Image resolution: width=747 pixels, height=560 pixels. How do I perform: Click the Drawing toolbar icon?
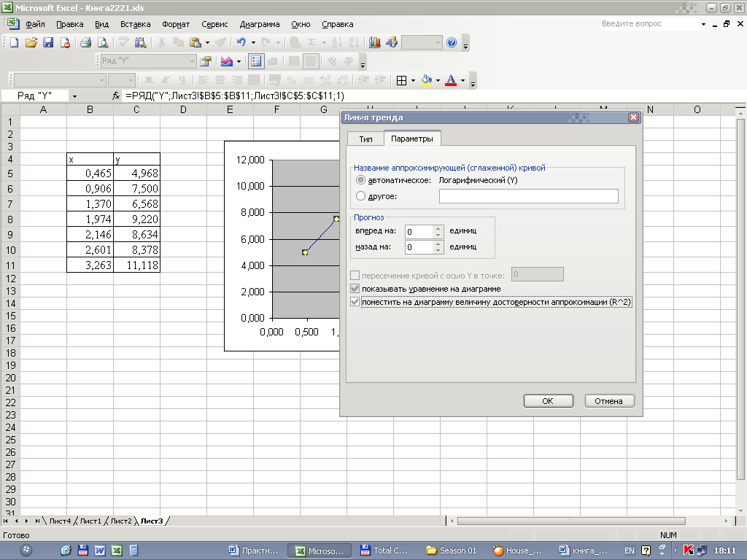392,42
